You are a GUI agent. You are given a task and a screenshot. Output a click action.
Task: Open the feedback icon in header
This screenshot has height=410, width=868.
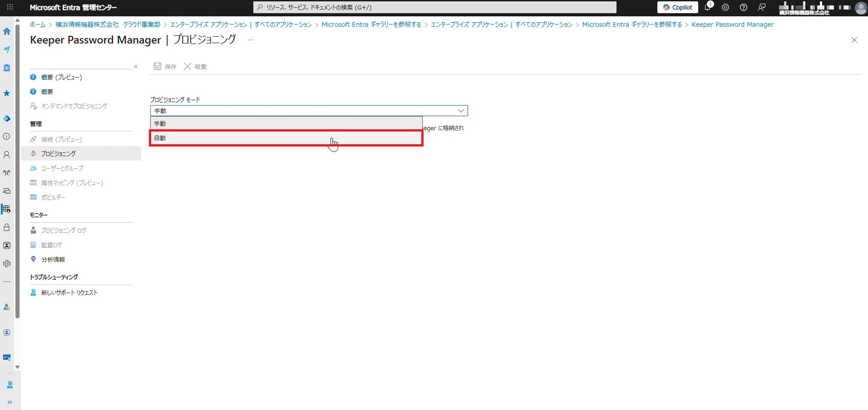[762, 8]
